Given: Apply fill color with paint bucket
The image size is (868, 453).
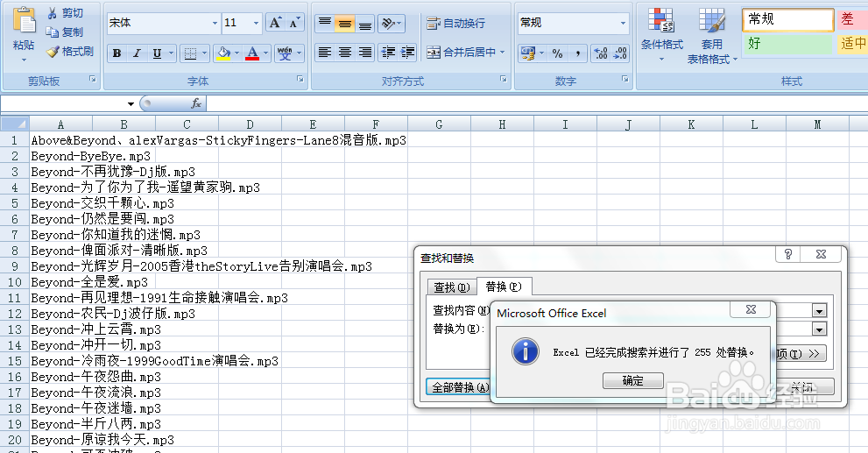Looking at the screenshot, I should point(223,53).
